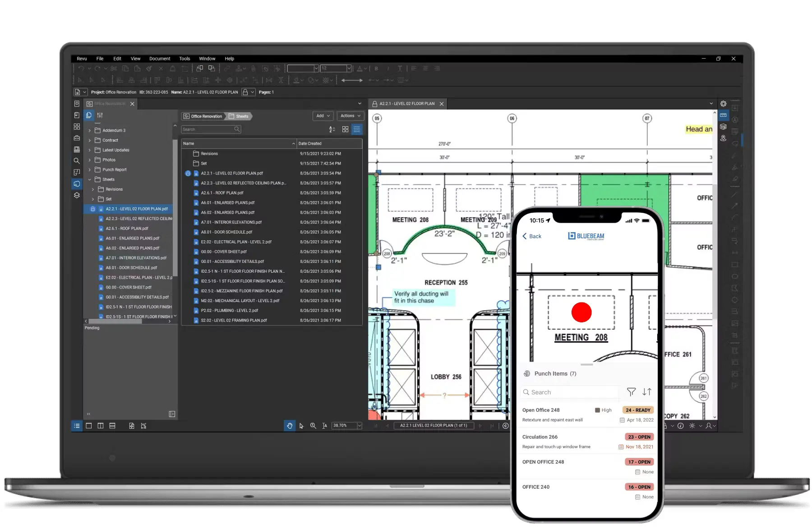Open the font size dropdown
812x532 pixels.
(x=349, y=69)
